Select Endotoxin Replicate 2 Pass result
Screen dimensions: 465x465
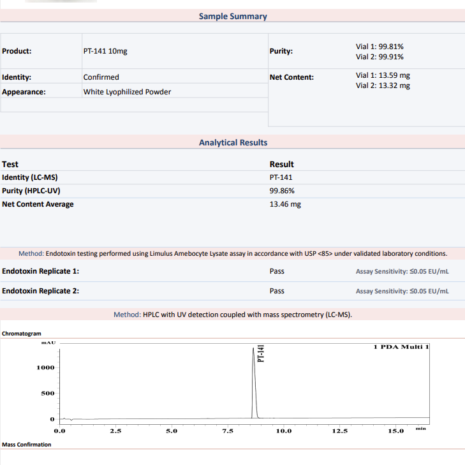277,291
